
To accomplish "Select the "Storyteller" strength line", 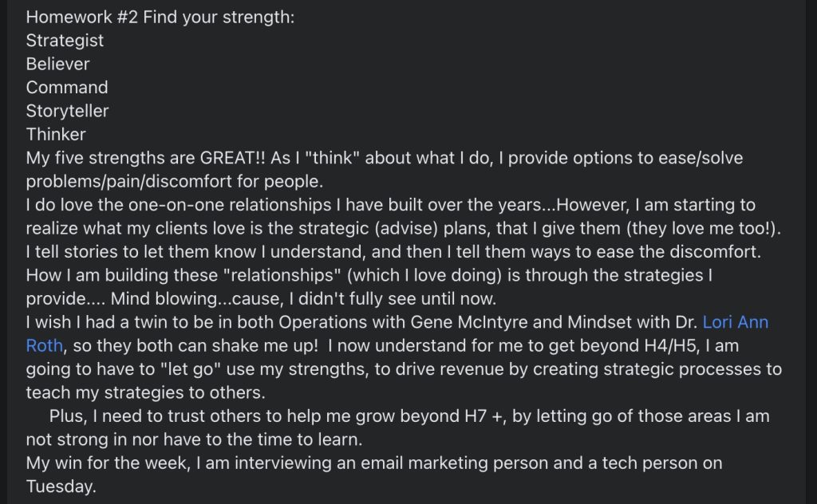I will [67, 111].
